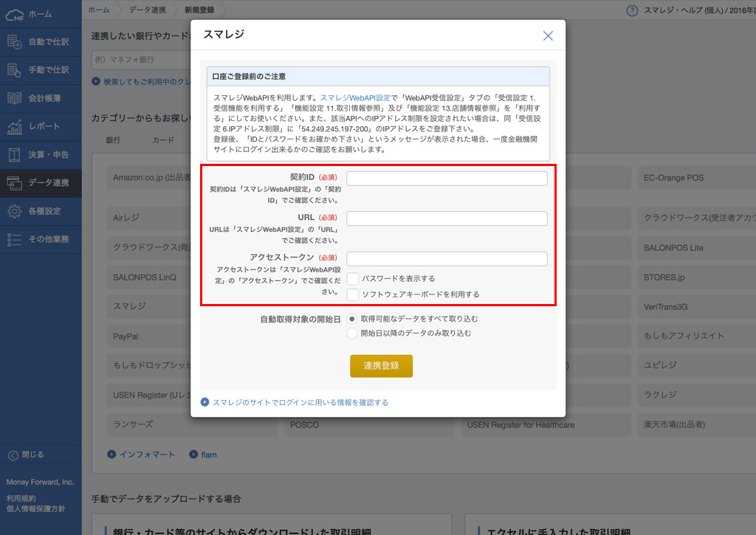Image resolution: width=756 pixels, height=535 pixels.
Task: Close the スマレジ dialog with X
Action: tap(548, 35)
